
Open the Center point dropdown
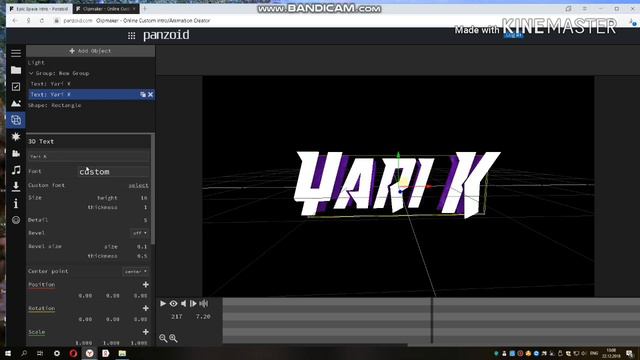(136, 271)
